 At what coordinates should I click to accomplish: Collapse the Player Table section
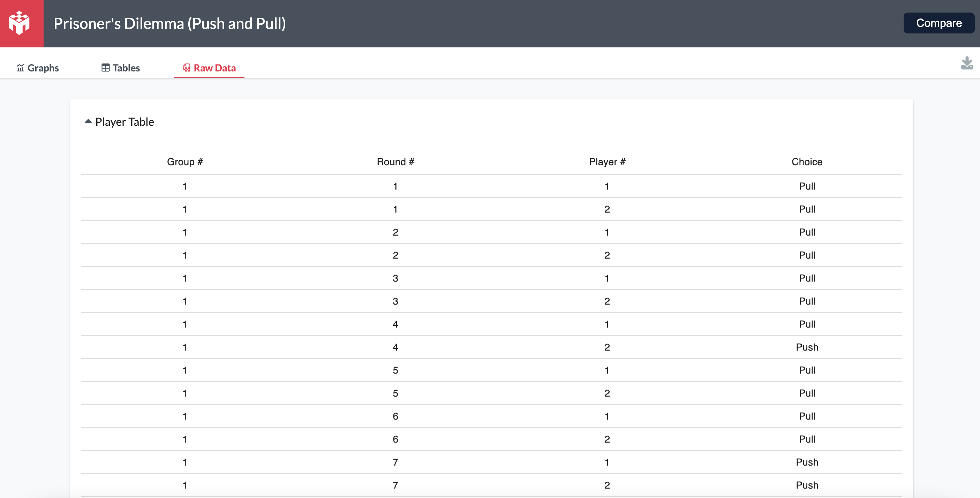click(88, 122)
